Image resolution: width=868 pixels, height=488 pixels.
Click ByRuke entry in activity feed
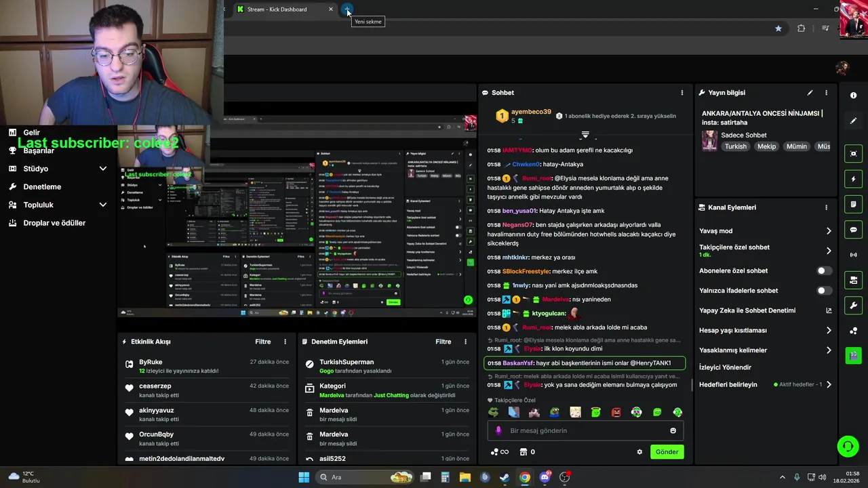pyautogui.click(x=205, y=366)
